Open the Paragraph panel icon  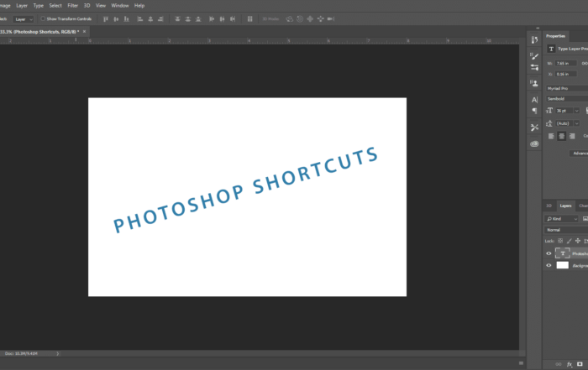[x=534, y=111]
